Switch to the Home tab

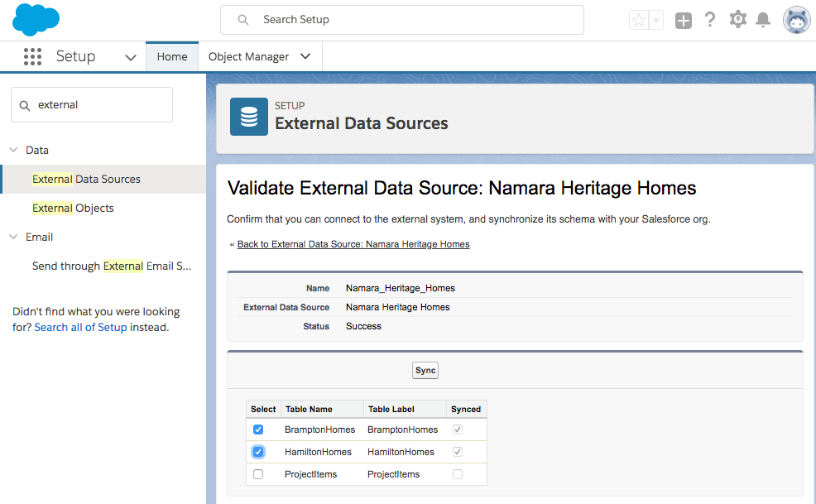pos(171,56)
